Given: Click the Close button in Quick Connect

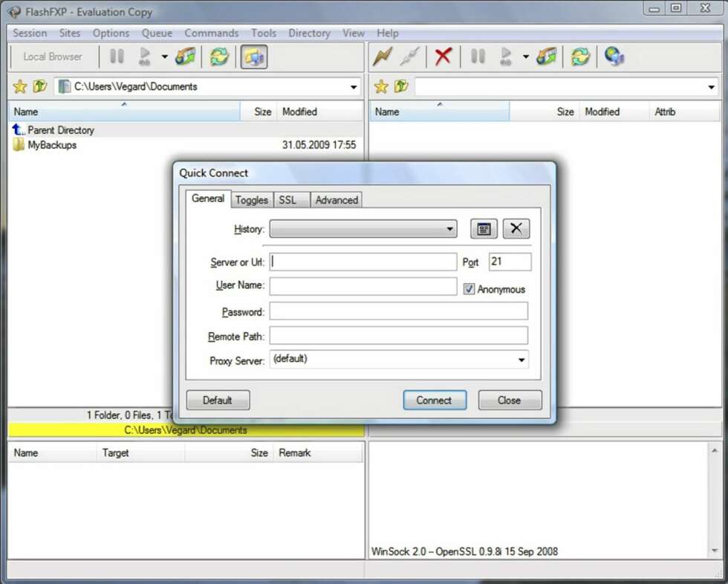Looking at the screenshot, I should 510,400.
